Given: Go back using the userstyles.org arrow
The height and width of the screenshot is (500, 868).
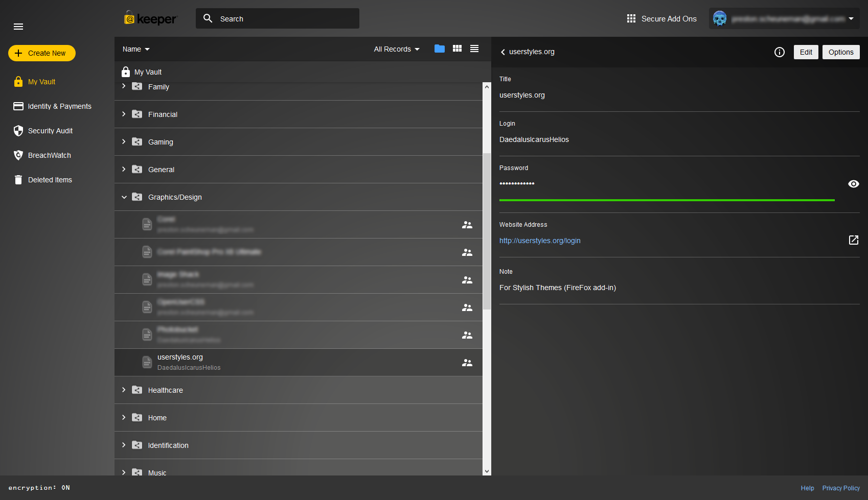Looking at the screenshot, I should coord(503,52).
